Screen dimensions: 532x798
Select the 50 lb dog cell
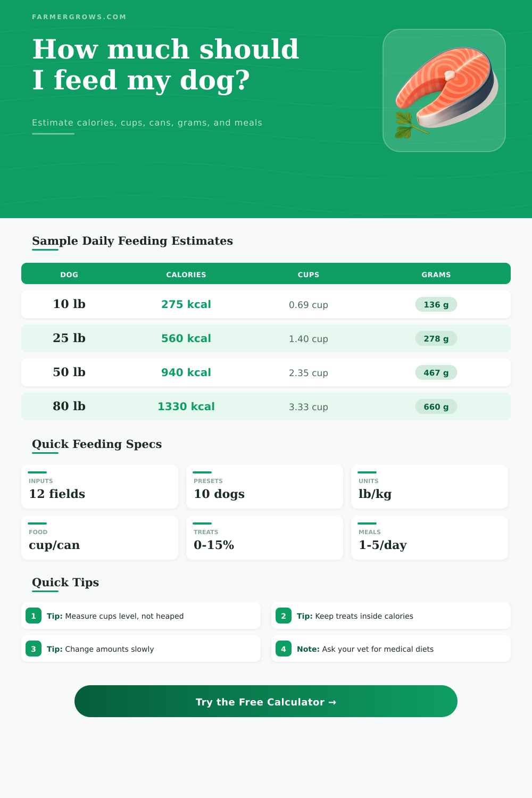(69, 372)
